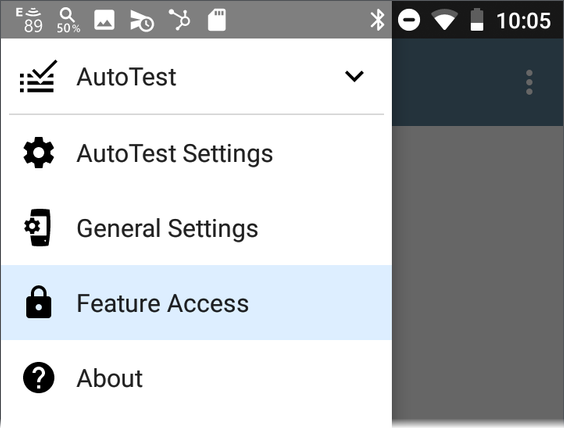Screen dimensions: 564x429
Task: Select the Feature Access entry
Action: (x=196, y=303)
